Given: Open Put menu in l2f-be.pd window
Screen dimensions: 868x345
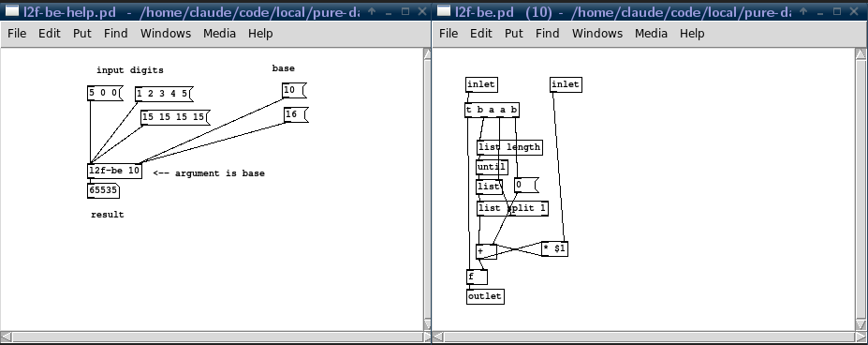Looking at the screenshot, I should tap(514, 33).
